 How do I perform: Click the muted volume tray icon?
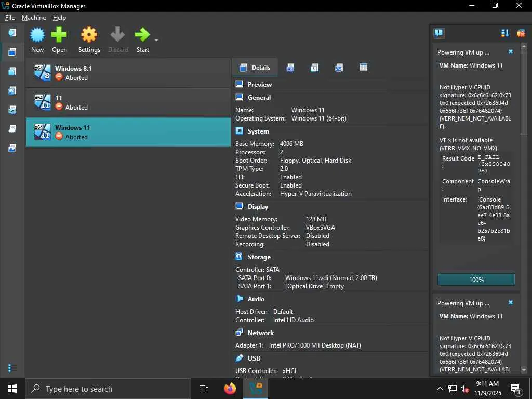[x=465, y=389]
